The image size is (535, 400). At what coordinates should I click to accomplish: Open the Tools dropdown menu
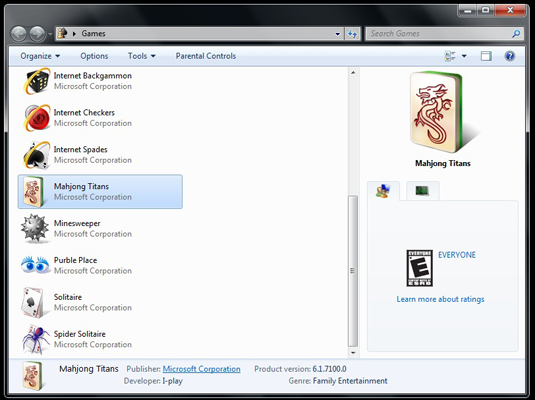[142, 56]
